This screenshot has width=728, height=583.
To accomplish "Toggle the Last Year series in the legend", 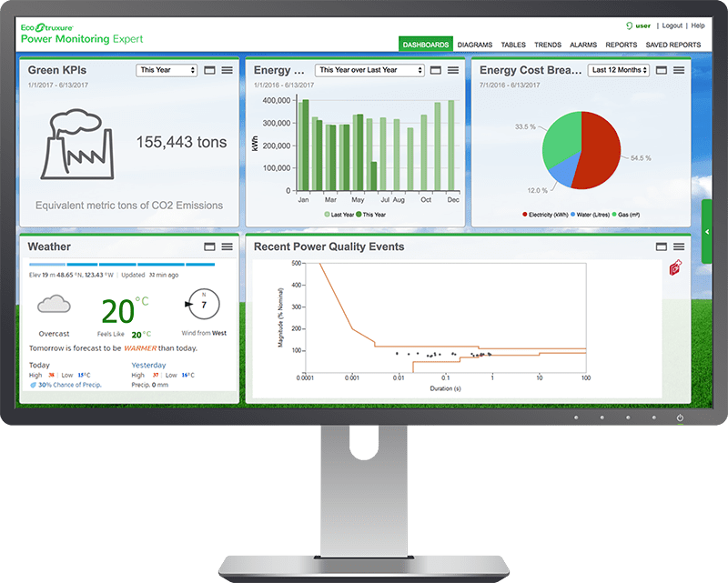I will [x=341, y=215].
